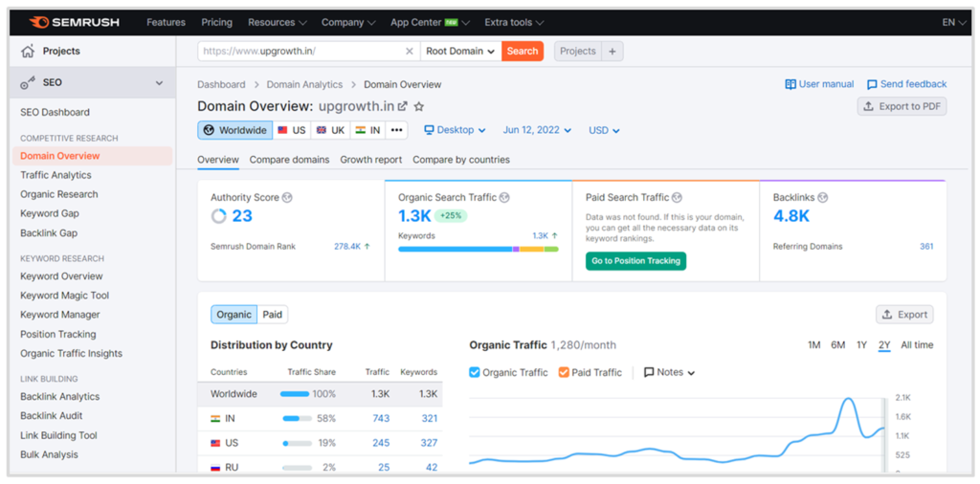
Task: Open Keyword Magic Tool in sidebar
Action: 64,296
